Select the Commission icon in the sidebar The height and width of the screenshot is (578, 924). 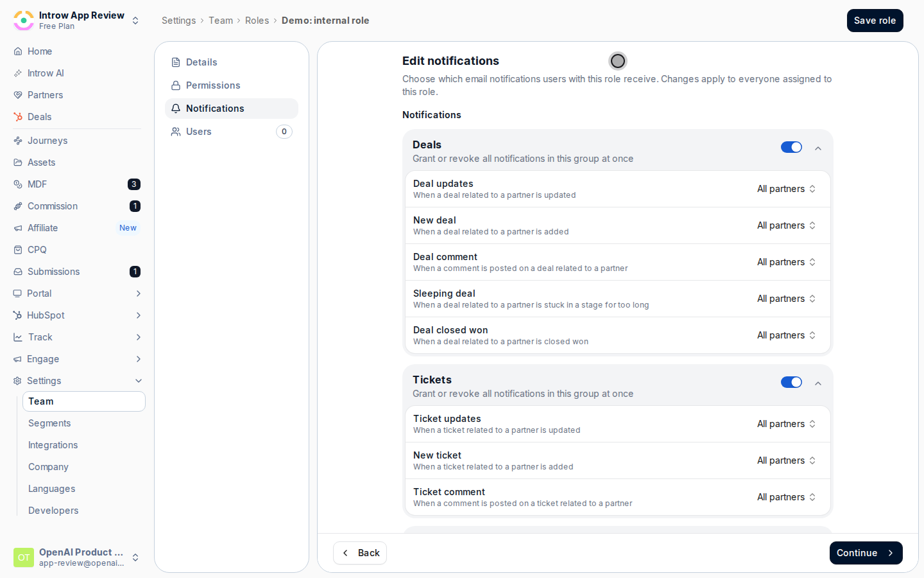18,206
